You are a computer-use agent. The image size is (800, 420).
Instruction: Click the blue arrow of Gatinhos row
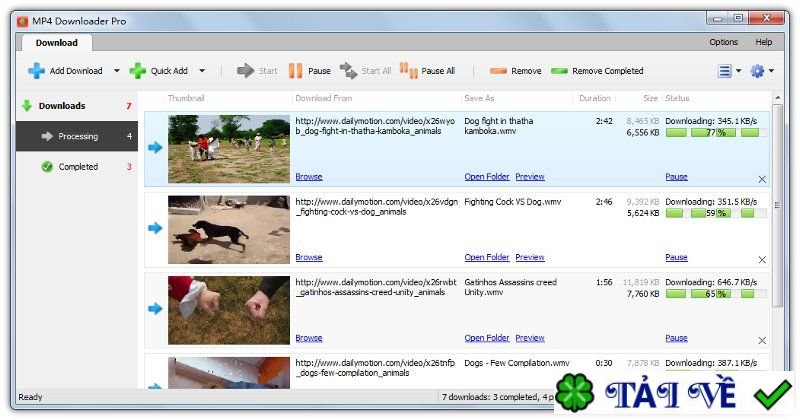click(155, 309)
